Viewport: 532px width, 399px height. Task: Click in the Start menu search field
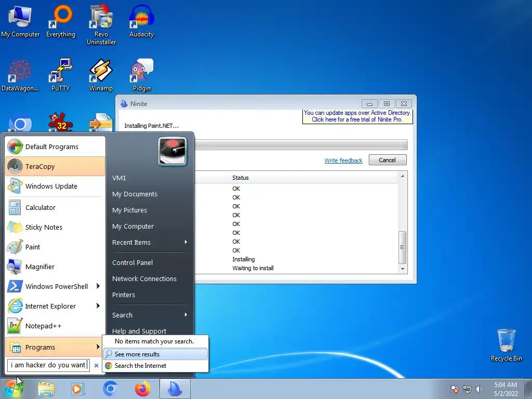(x=48, y=365)
